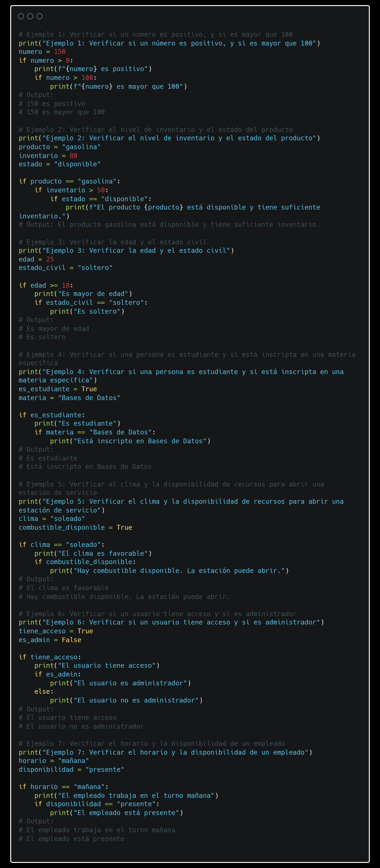Click the line if inventario > 50

click(71, 190)
